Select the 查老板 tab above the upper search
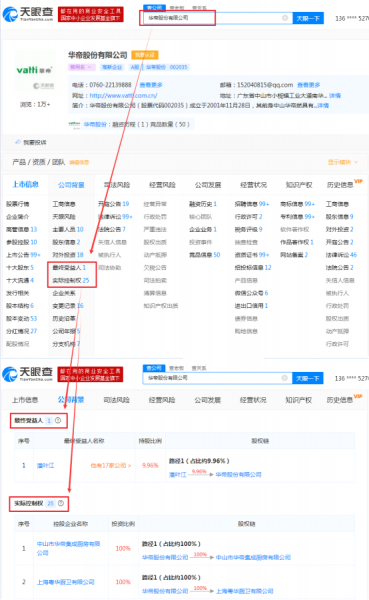Viewport: 369px width, 600px height. point(177,8)
